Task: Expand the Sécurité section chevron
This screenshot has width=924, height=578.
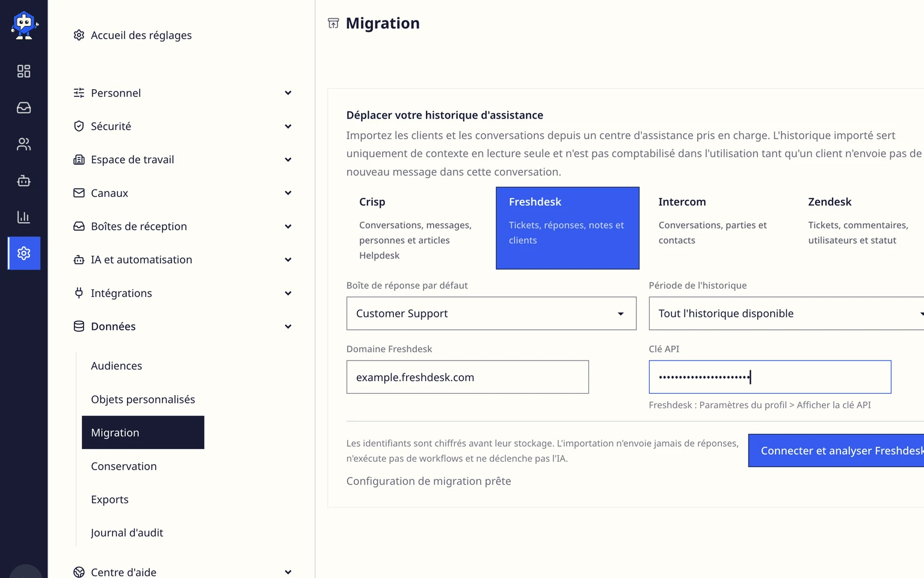Action: pos(288,126)
